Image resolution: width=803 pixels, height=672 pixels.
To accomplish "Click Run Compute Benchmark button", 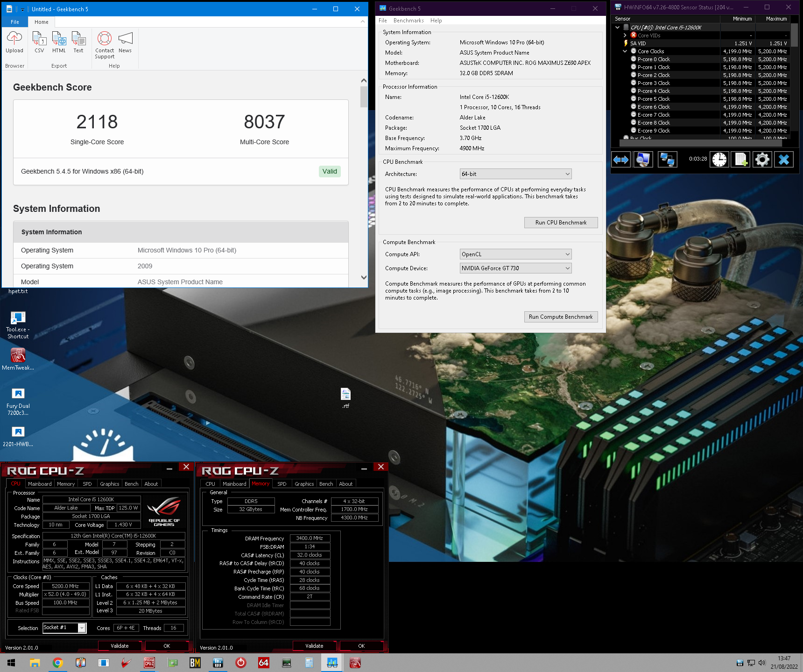I will tap(561, 317).
